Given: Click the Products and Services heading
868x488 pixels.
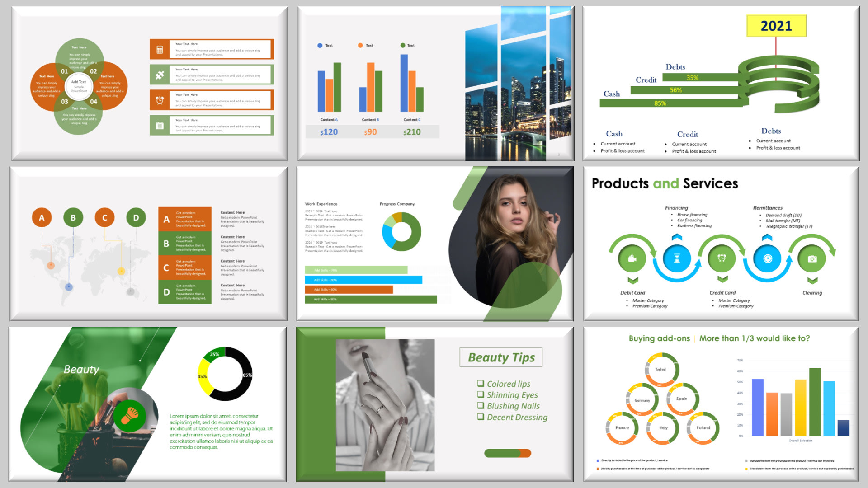Looking at the screenshot, I should (665, 183).
